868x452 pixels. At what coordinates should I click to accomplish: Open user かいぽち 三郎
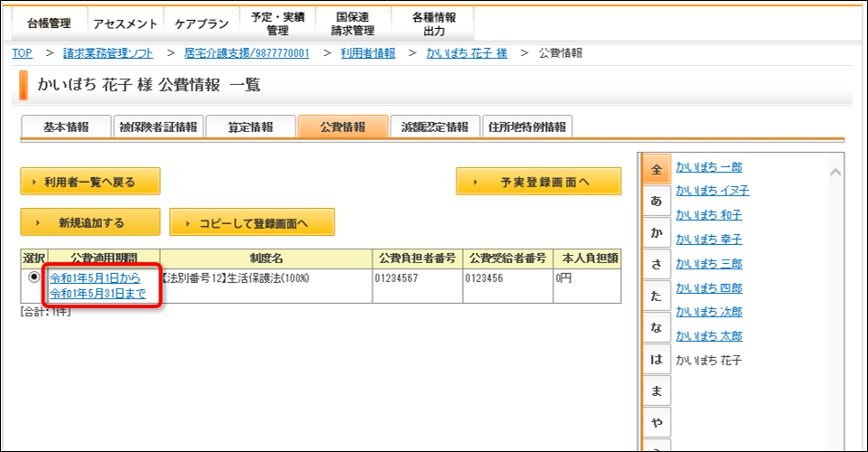tap(709, 264)
